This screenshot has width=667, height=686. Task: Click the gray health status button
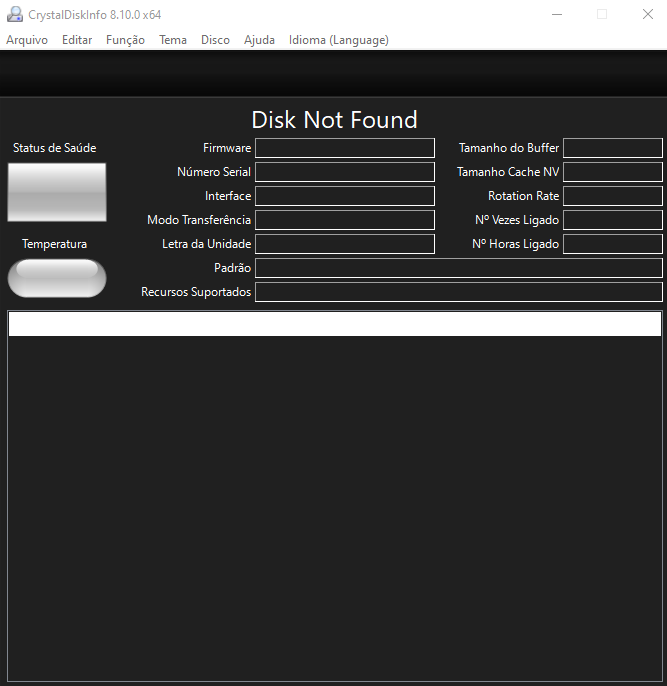pyautogui.click(x=57, y=192)
